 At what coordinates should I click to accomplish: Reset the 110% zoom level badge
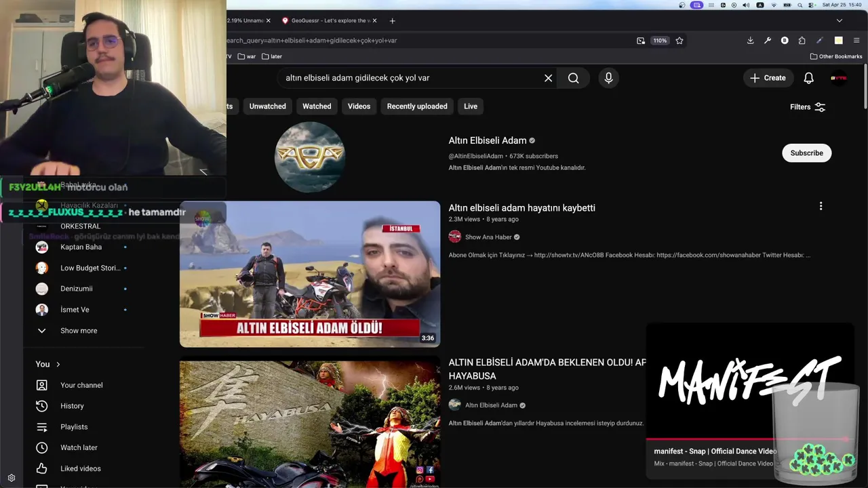pos(660,41)
